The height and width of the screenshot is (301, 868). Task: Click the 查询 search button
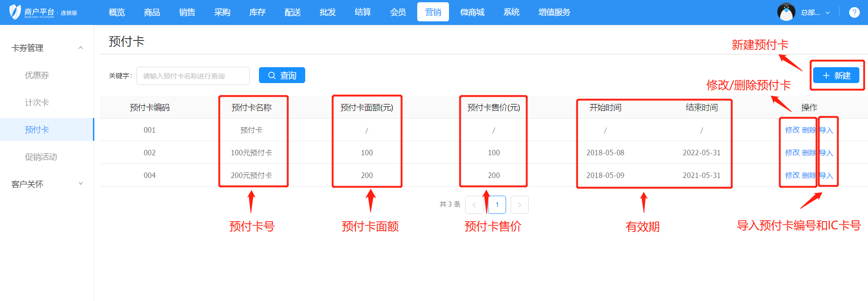[282, 75]
